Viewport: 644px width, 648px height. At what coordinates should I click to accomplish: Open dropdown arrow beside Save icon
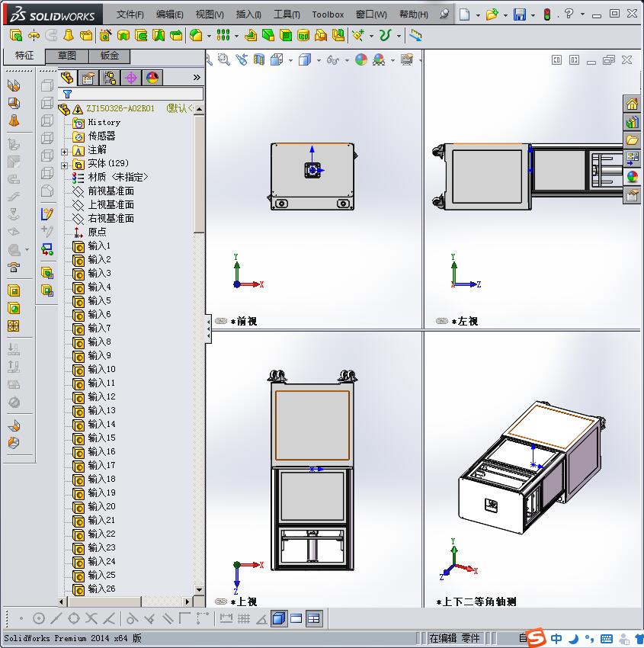point(533,15)
